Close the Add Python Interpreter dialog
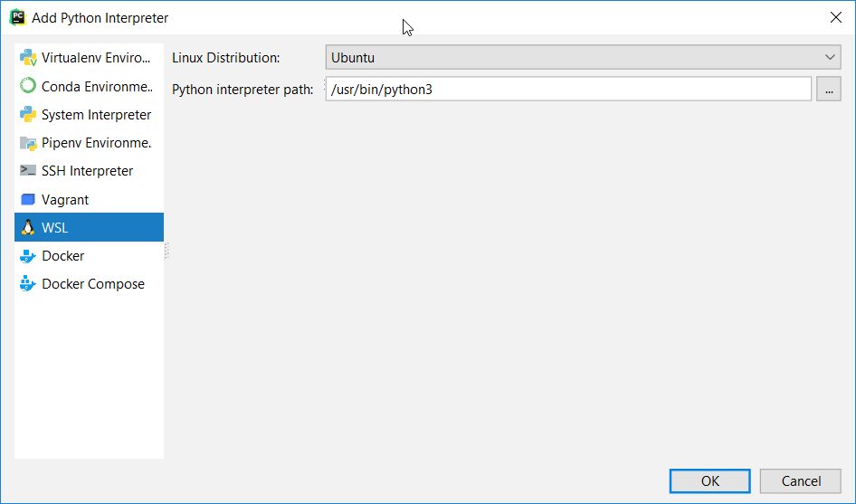856x504 pixels. [836, 17]
